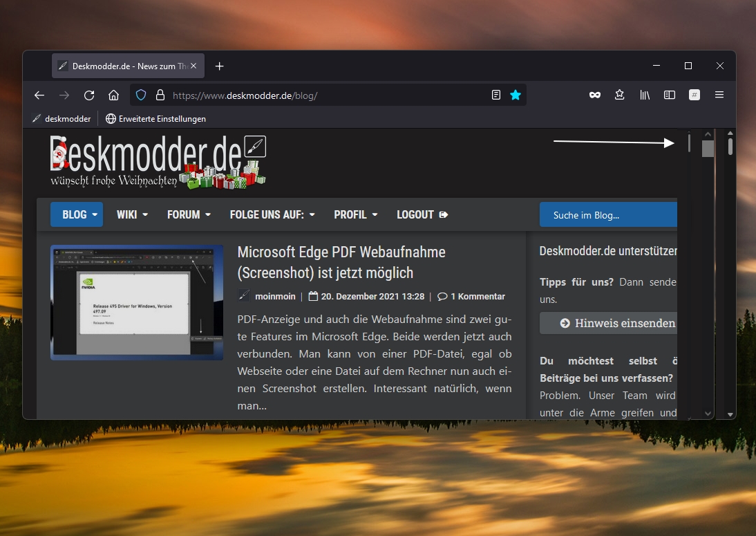
Task: Click the inner page scrollbar thumb
Action: coord(708,149)
